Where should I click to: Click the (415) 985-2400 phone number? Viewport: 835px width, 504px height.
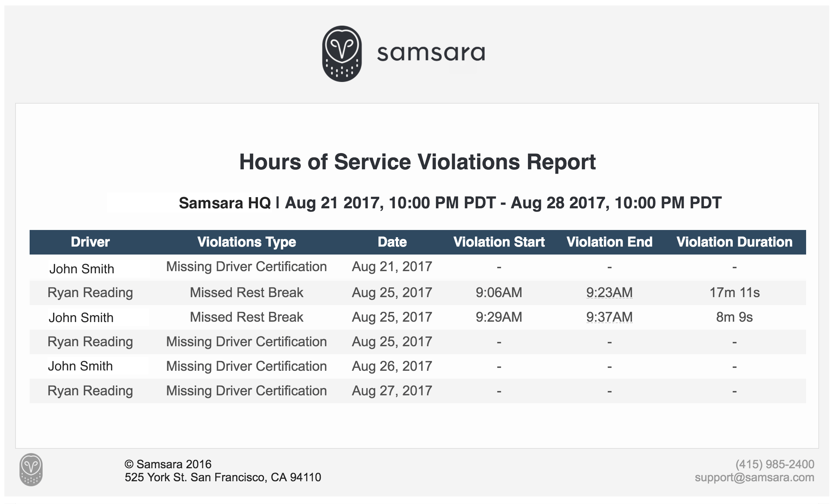775,464
